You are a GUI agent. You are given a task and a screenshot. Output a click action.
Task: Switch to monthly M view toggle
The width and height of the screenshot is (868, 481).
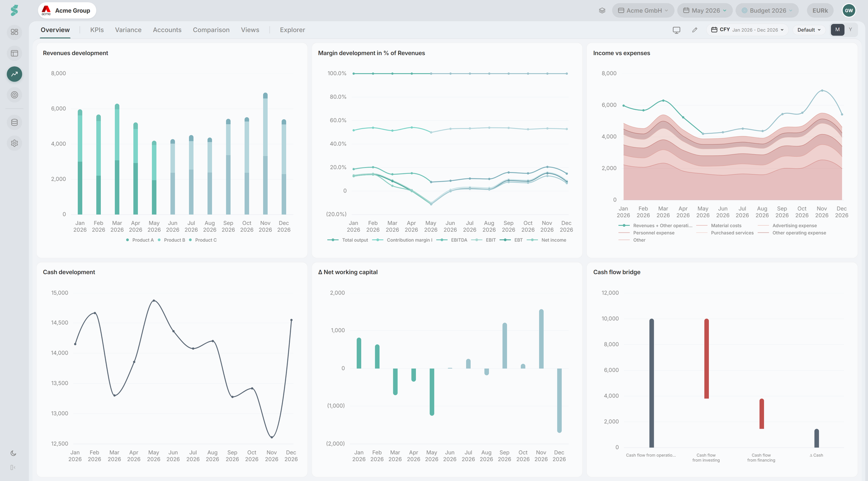click(837, 30)
